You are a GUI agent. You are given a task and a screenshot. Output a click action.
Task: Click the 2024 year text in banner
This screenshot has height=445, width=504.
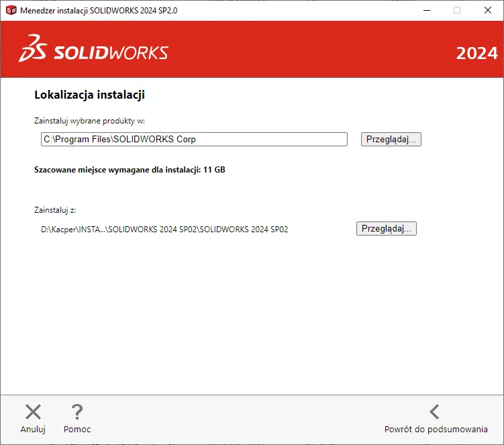pos(476,54)
